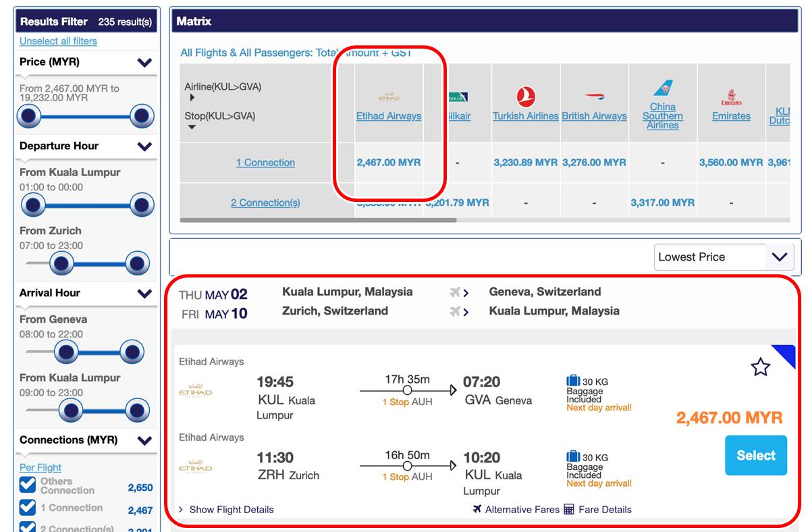Click the right handle of the 08:00 to 22:00 slider
This screenshot has height=532, width=810.
click(132, 352)
